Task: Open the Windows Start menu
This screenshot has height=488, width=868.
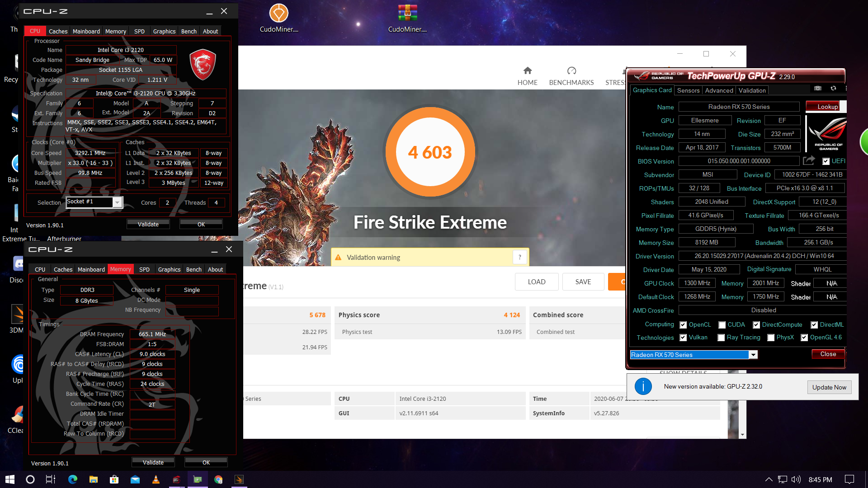Action: click(10, 479)
